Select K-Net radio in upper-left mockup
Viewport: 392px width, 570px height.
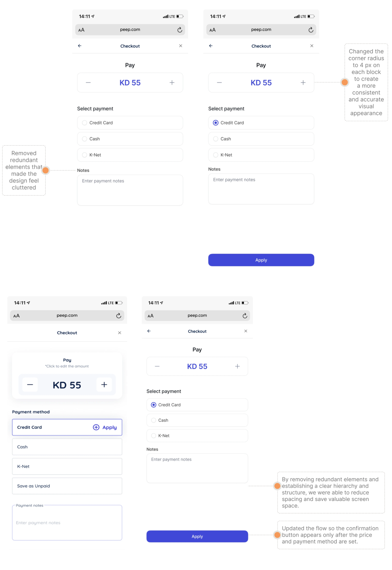85,155
